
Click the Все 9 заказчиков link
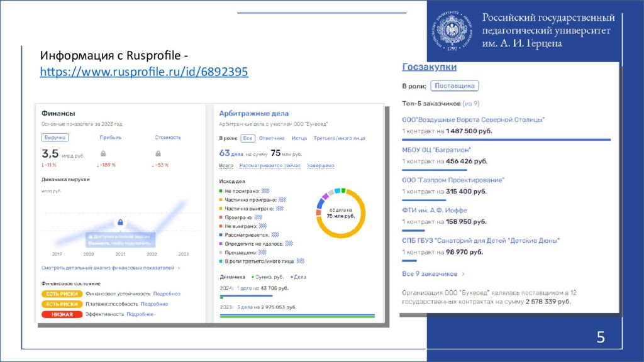[x=430, y=274]
